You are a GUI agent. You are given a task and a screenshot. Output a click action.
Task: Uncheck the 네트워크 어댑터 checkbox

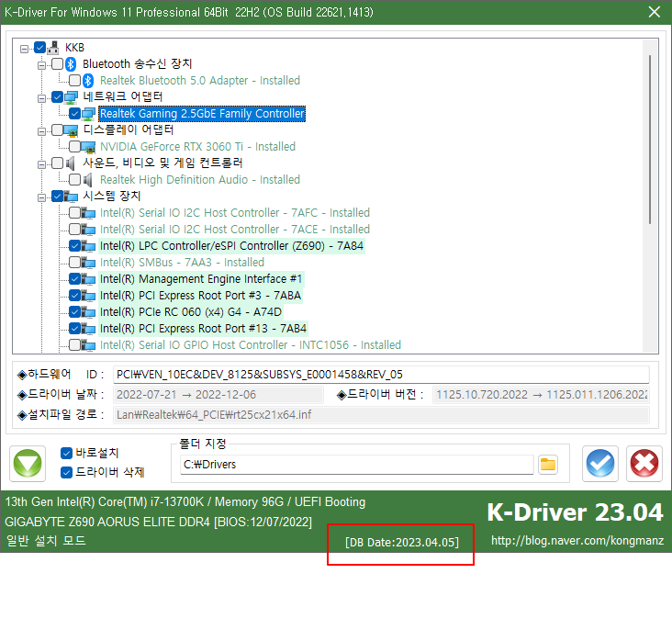pyautogui.click(x=58, y=97)
